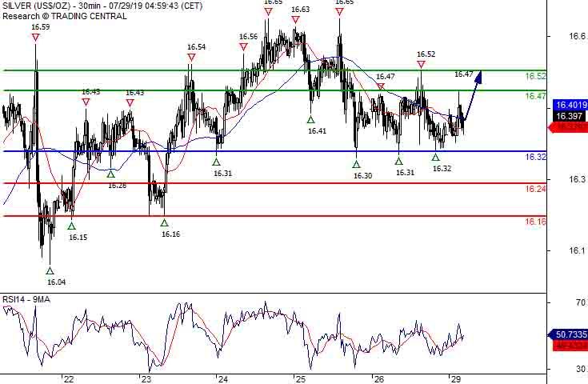The width and height of the screenshot is (588, 384).
Task: Click the 16.54 peak price label
Action: 197,47
